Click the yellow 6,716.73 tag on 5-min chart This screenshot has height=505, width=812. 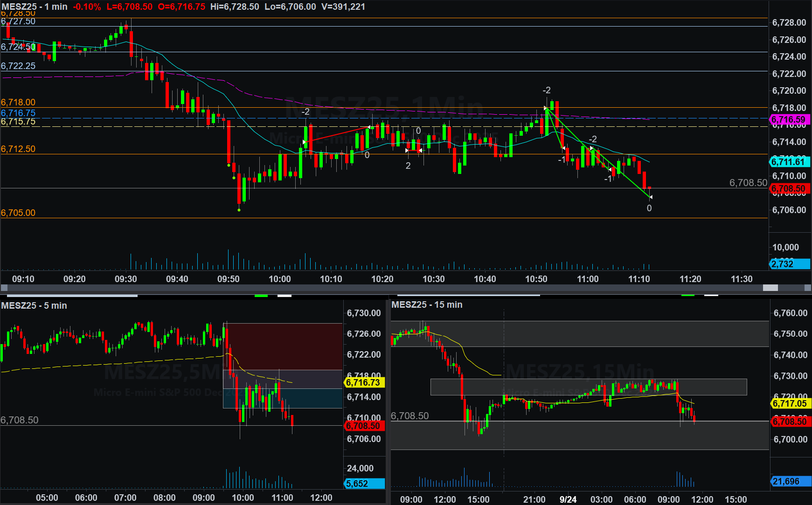pos(364,382)
